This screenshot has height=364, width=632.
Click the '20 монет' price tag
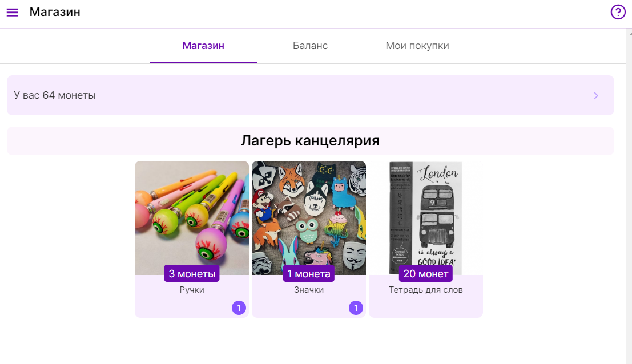coord(426,273)
